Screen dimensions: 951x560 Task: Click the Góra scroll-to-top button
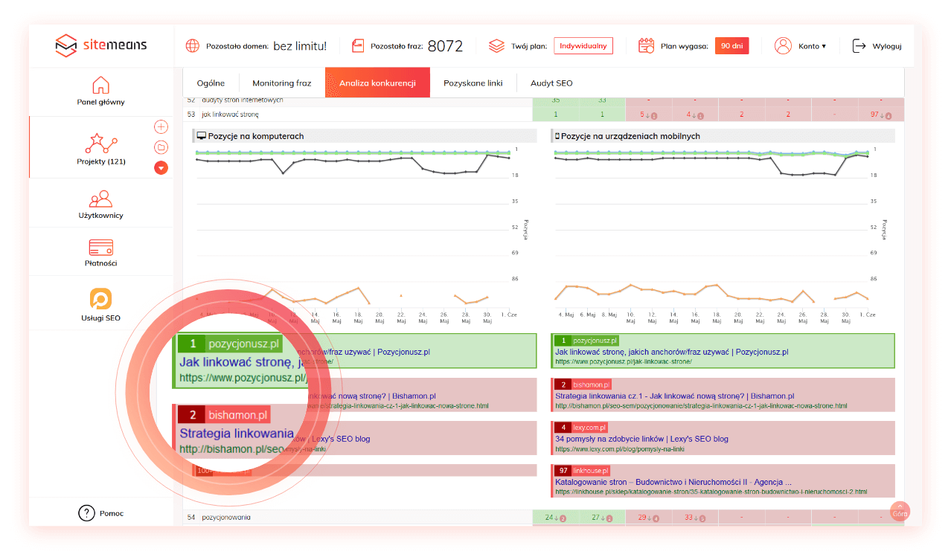click(900, 512)
